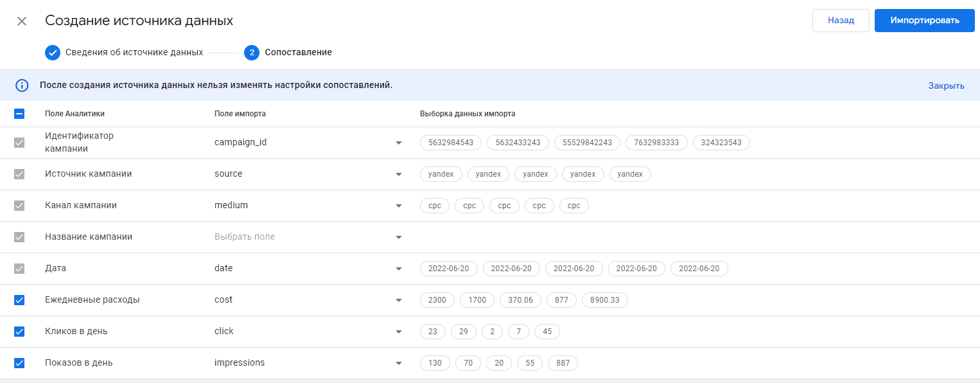Toggle Идентификатор кампании checkbox

click(x=19, y=143)
